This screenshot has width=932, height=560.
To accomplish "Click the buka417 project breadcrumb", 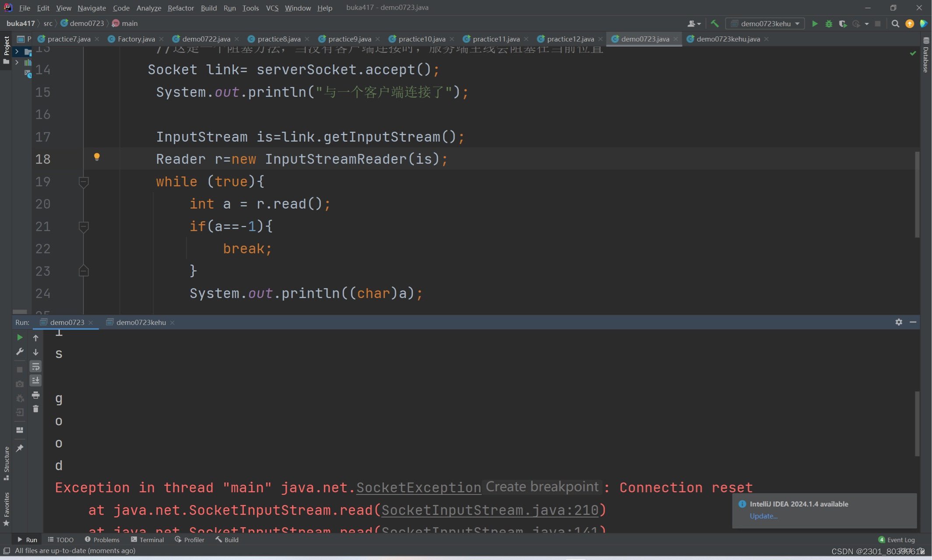I will [x=21, y=23].
